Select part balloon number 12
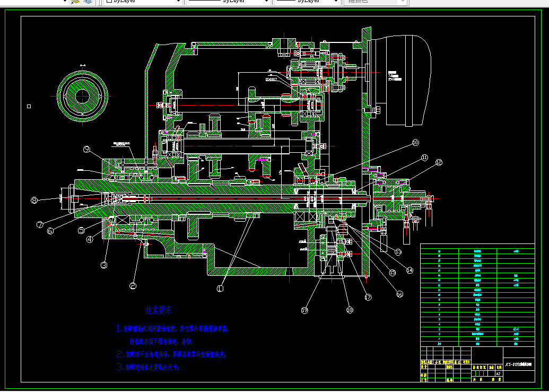 tap(438, 162)
